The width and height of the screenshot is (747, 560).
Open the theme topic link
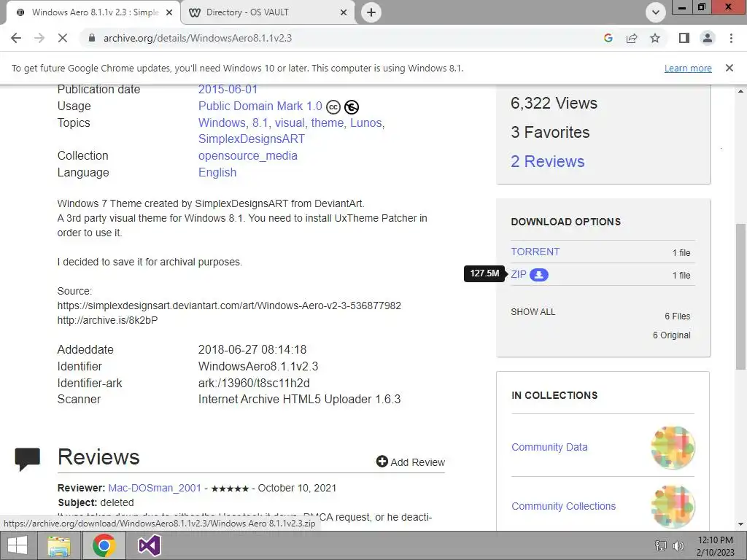(x=328, y=122)
